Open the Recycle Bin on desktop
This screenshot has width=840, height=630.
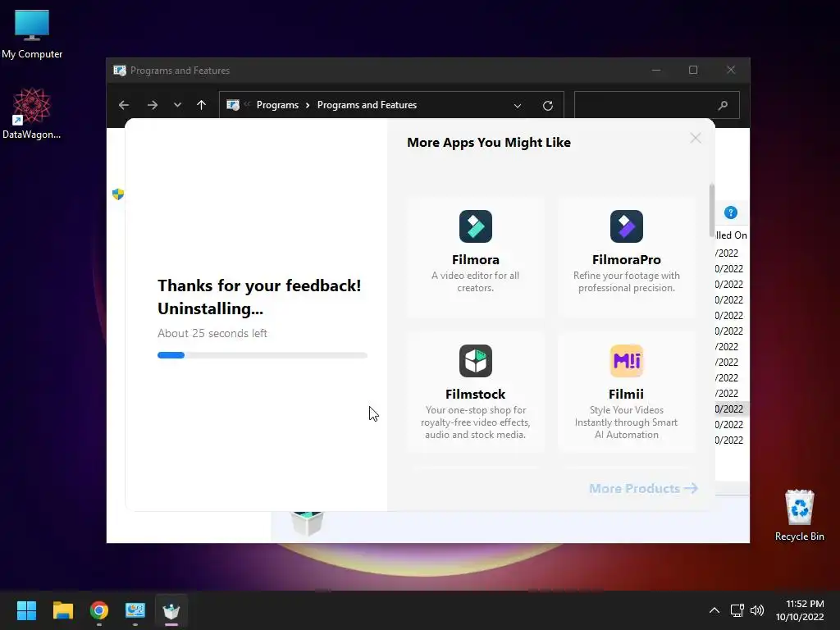(799, 515)
